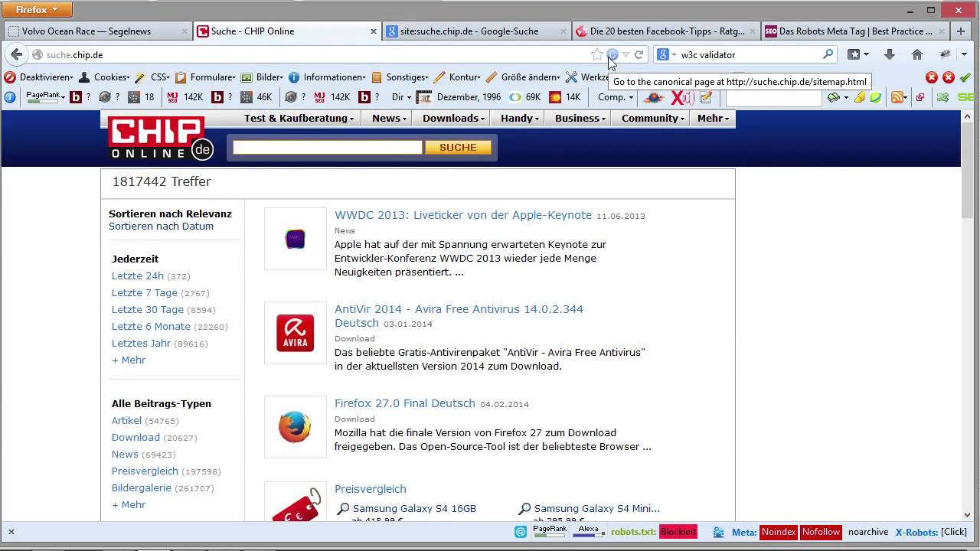Click the Google search engine icon in the search bar

[x=663, y=54]
